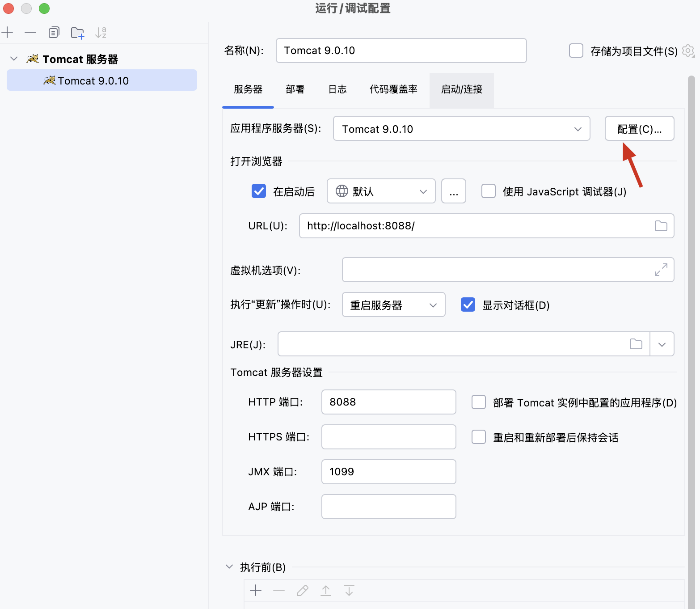Copy the selected configuration
700x609 pixels.
(x=54, y=33)
